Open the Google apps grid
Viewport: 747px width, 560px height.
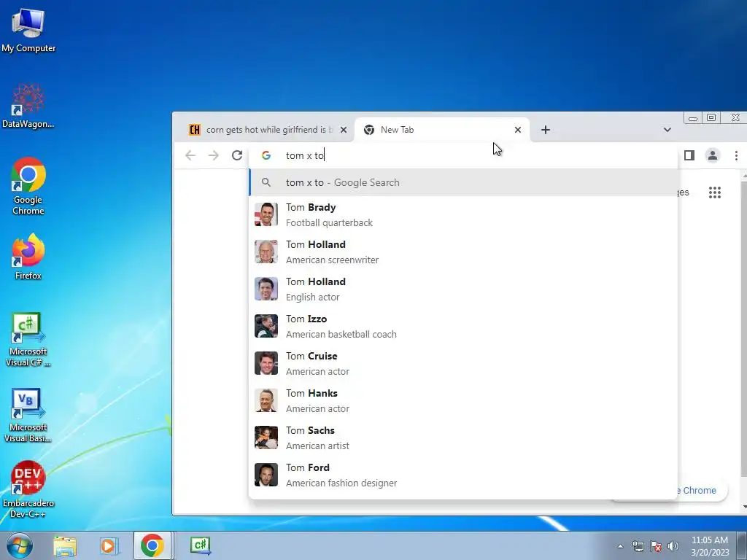[x=715, y=192]
